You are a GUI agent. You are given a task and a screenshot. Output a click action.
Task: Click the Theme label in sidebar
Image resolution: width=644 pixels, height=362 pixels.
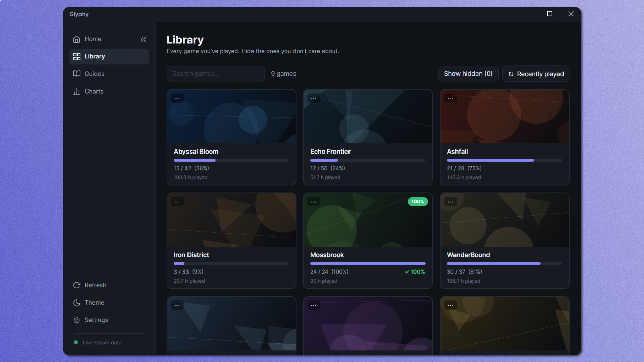(x=94, y=303)
